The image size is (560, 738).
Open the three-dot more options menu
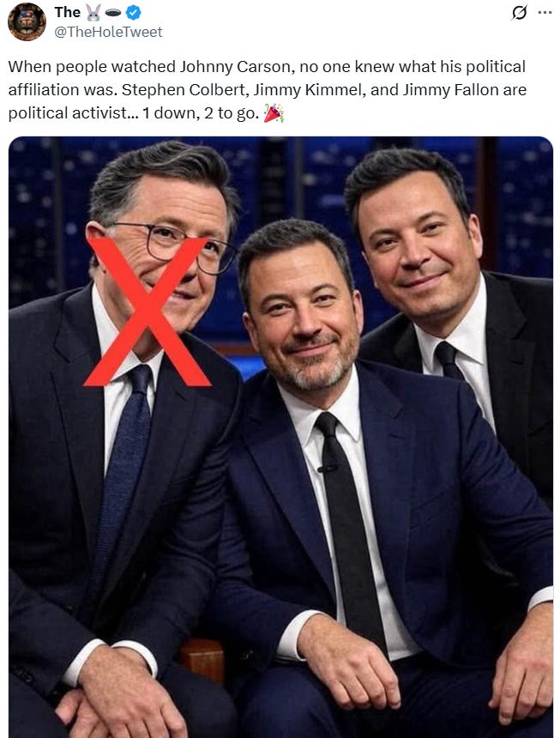coord(545,13)
